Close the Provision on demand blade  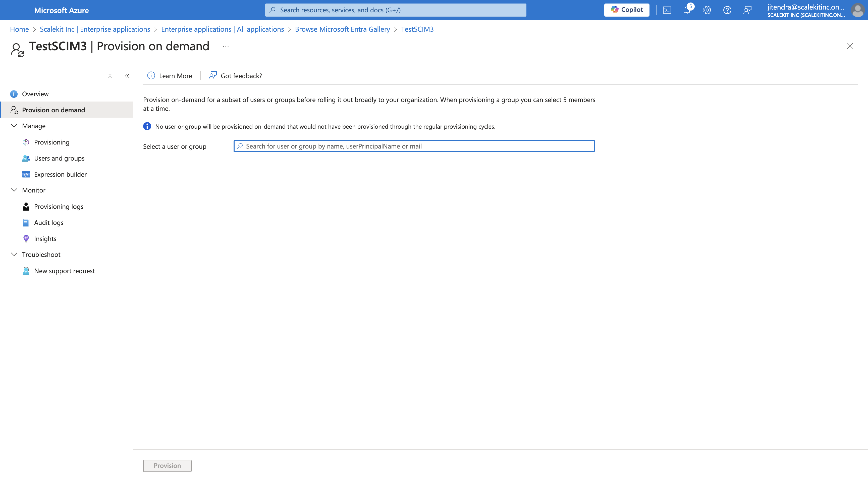tap(849, 46)
